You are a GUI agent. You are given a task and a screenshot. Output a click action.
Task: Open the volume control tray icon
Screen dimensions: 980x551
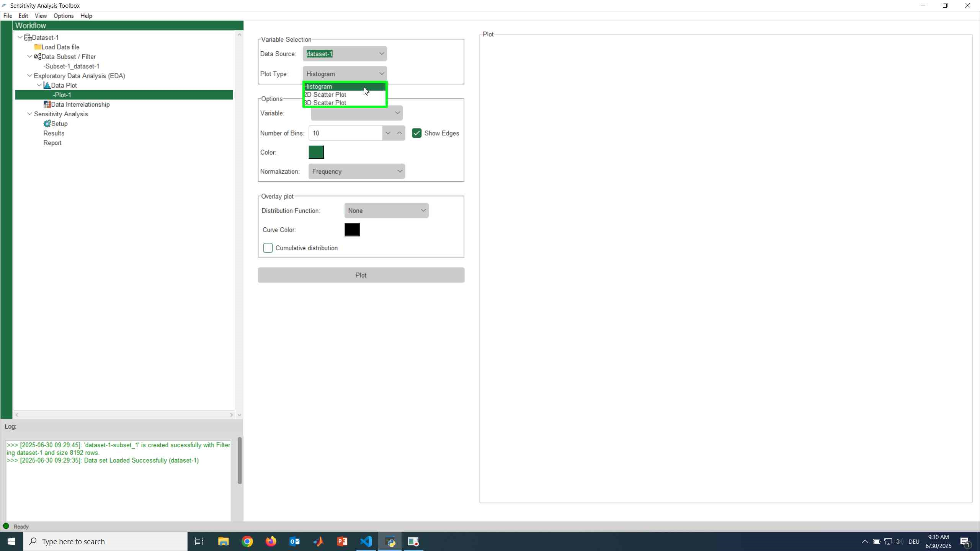point(899,541)
